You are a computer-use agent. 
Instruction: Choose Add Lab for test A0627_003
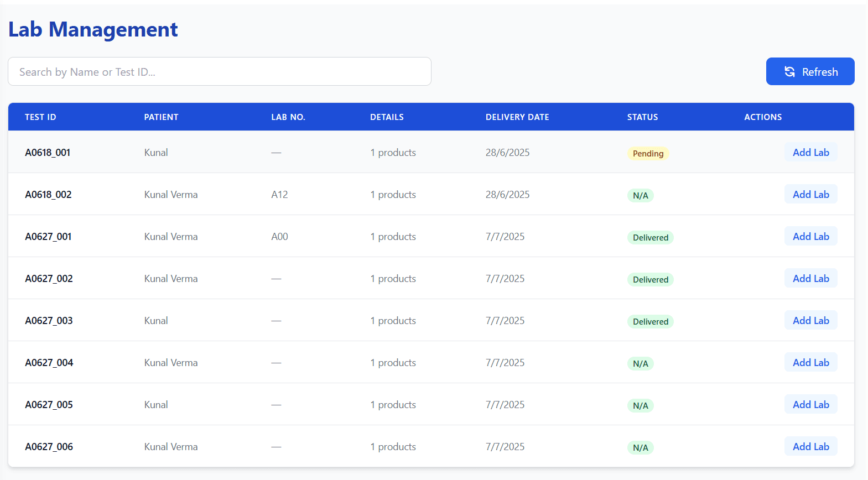[x=810, y=321]
